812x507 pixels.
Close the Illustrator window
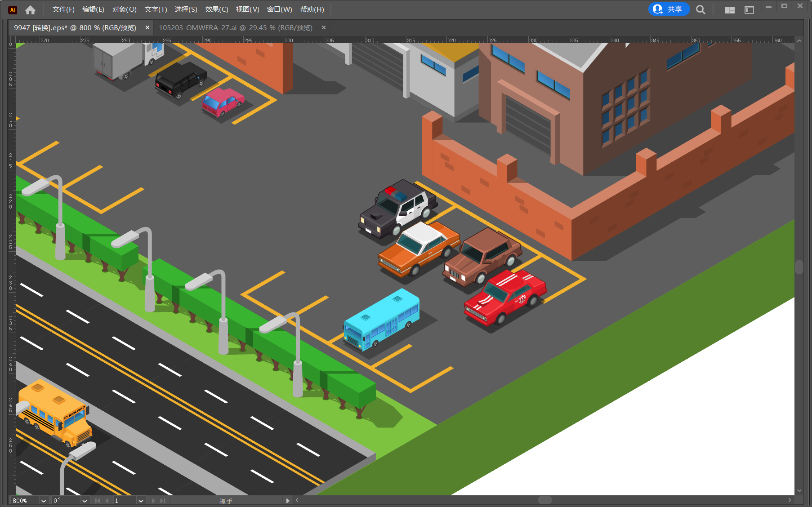click(800, 6)
